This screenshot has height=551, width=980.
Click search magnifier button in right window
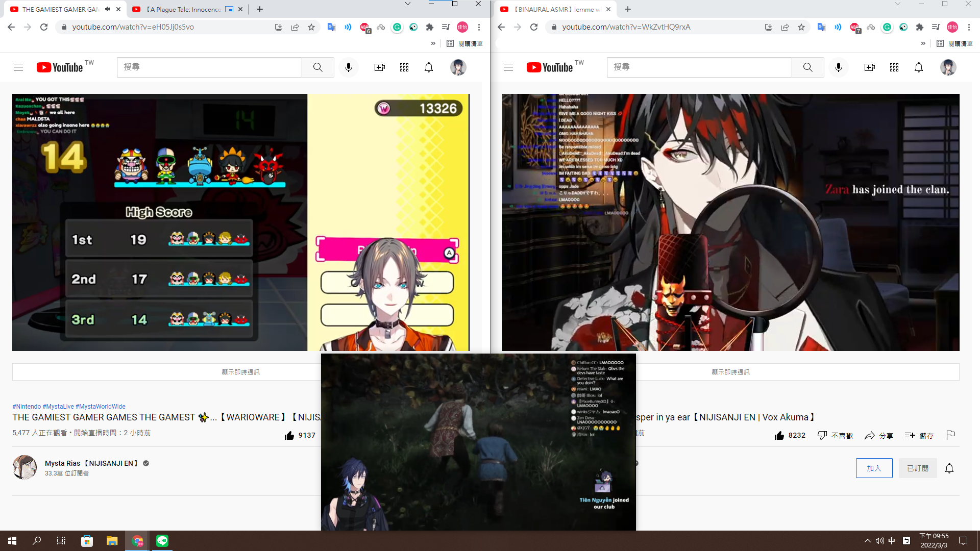tap(807, 67)
